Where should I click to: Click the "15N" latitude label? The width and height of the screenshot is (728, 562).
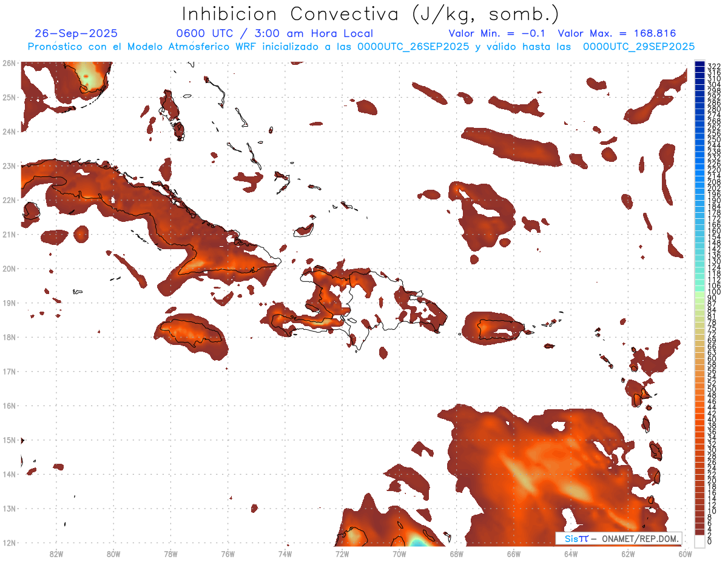tap(9, 440)
